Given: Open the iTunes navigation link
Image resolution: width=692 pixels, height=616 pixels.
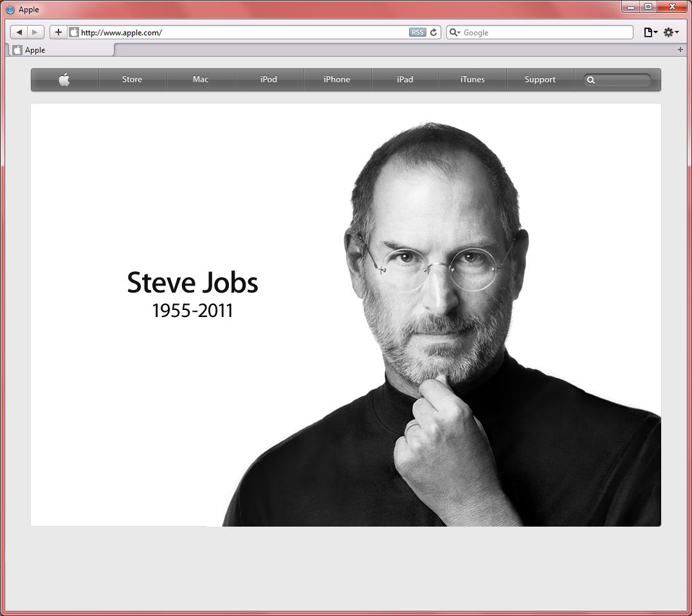Looking at the screenshot, I should pos(473,80).
